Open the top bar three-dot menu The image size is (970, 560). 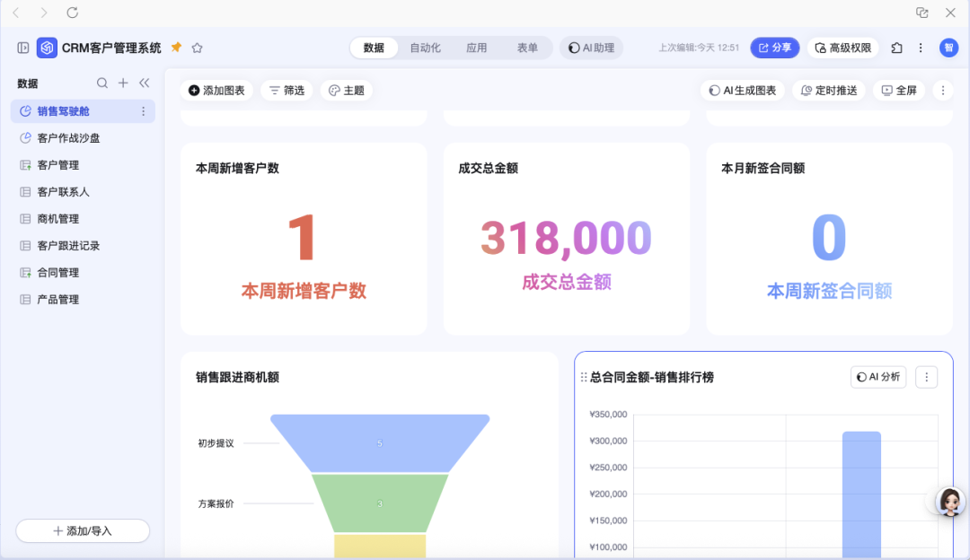[x=921, y=48]
